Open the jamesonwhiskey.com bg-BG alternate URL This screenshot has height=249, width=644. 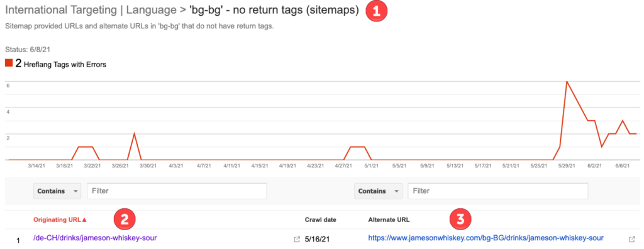(486, 238)
